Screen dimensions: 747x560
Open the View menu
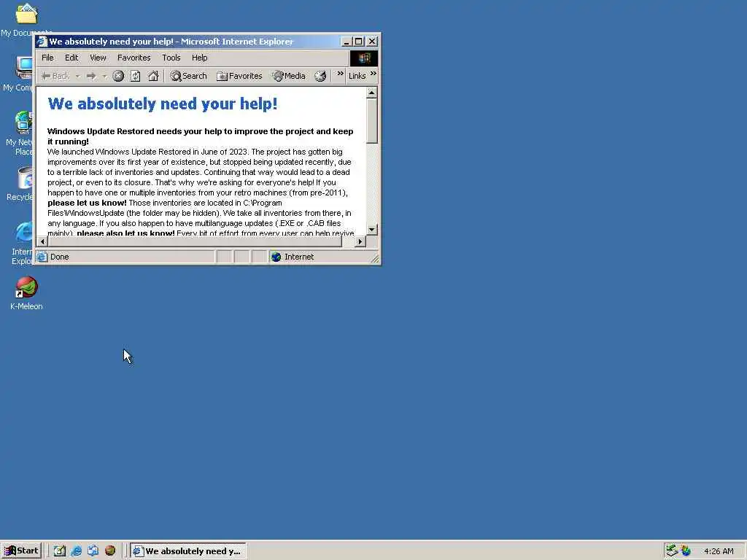pos(98,58)
